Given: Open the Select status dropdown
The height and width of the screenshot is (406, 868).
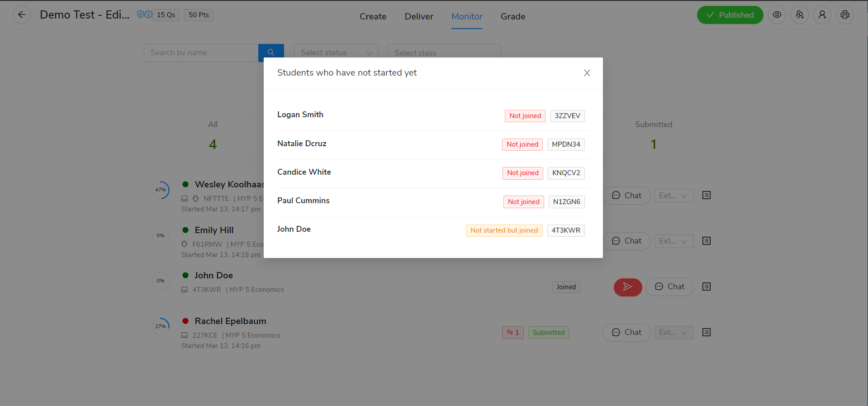Looking at the screenshot, I should [x=336, y=53].
